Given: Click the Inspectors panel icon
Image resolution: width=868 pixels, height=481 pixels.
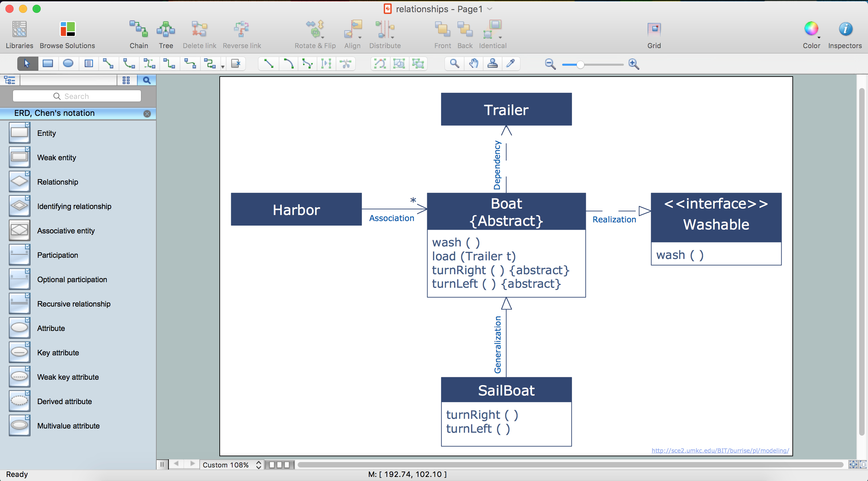Looking at the screenshot, I should (844, 29).
